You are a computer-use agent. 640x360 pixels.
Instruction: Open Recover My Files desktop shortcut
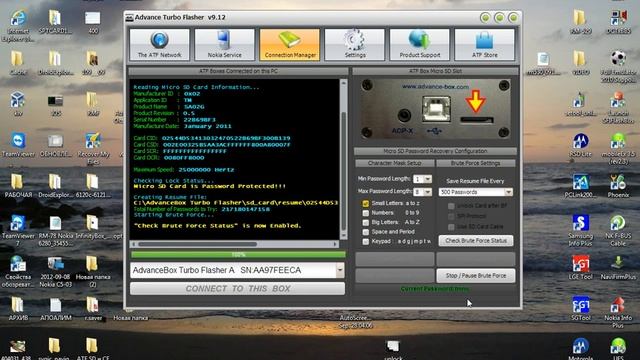click(93, 148)
